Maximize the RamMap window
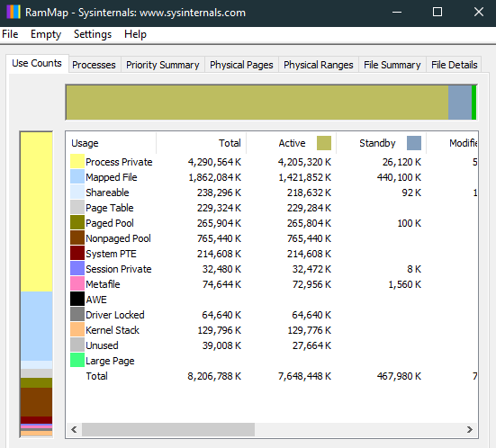Viewport: 496px width, 448px height. click(x=437, y=12)
